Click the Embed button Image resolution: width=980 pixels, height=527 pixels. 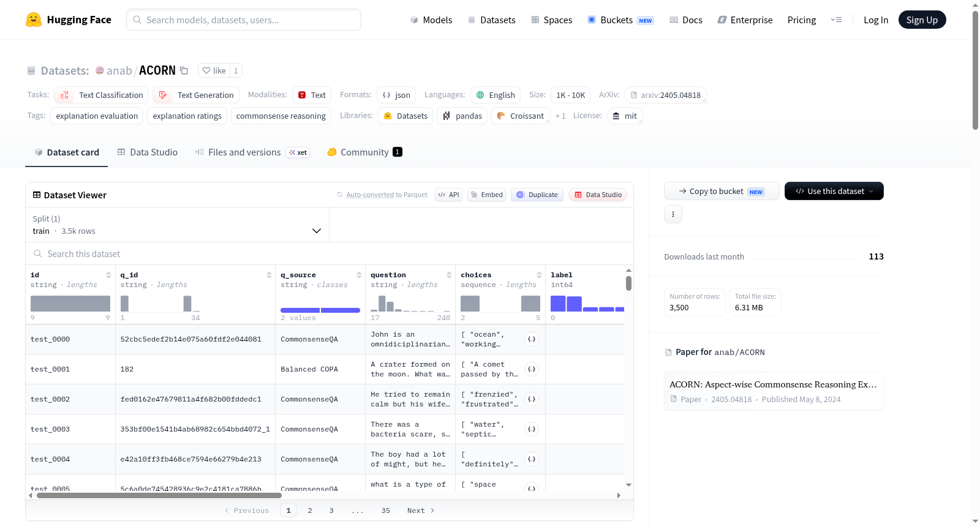tap(486, 195)
